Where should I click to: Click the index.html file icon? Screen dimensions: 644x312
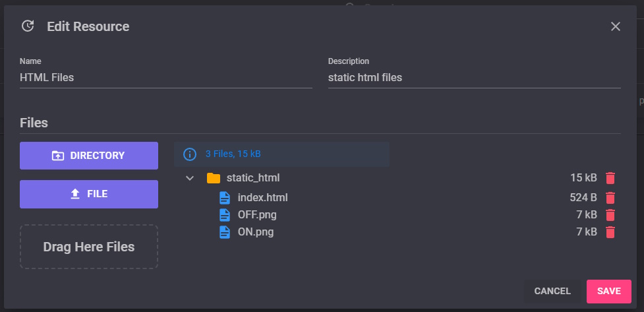(225, 197)
